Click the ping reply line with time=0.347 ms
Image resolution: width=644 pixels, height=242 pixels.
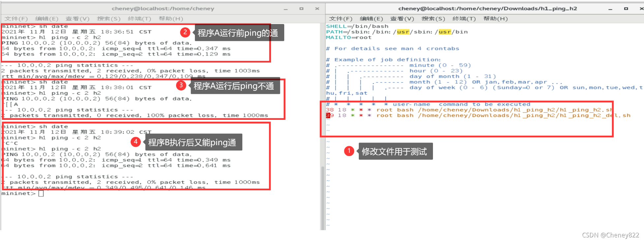point(116,49)
